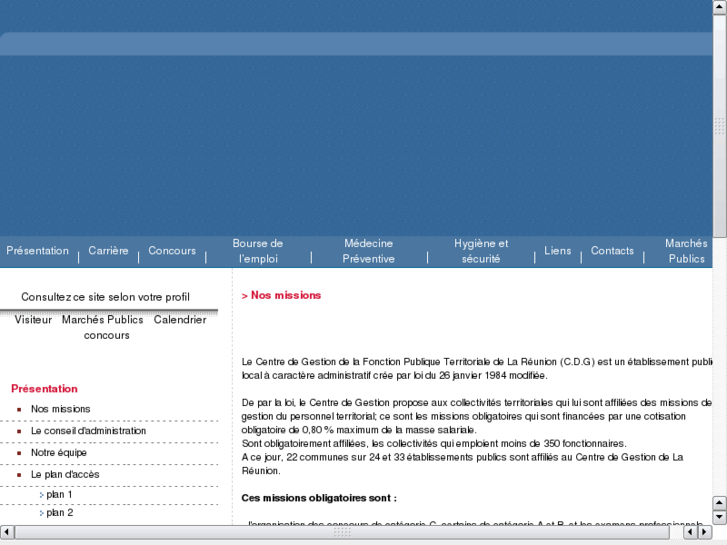The height and width of the screenshot is (545, 727).
Task: Choose the Visiteur profile link
Action: [x=33, y=320]
